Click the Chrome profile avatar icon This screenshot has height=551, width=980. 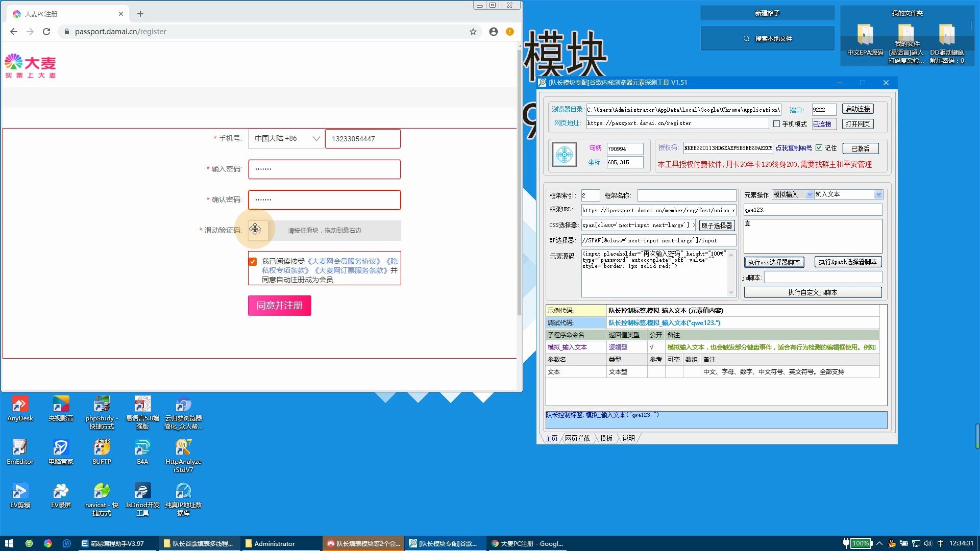493,32
